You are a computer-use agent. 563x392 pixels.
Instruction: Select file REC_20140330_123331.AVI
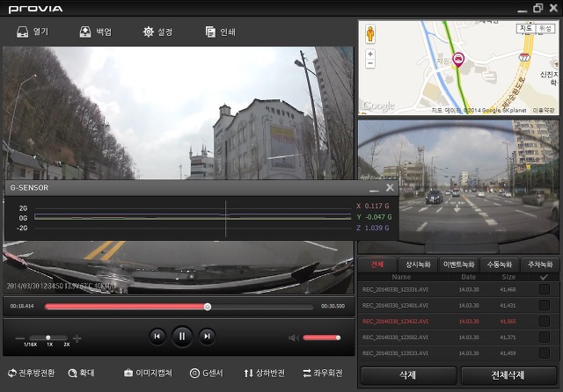[395, 289]
